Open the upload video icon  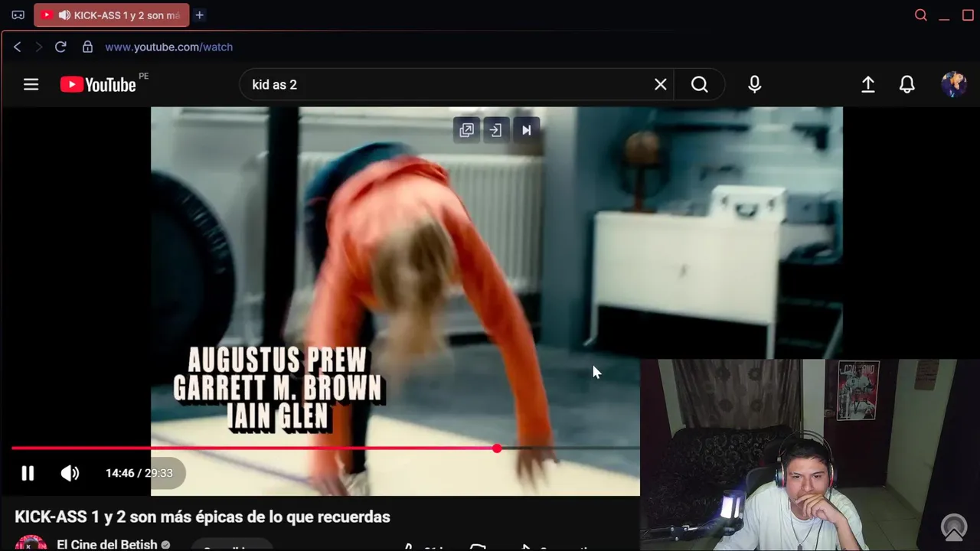pos(868,84)
